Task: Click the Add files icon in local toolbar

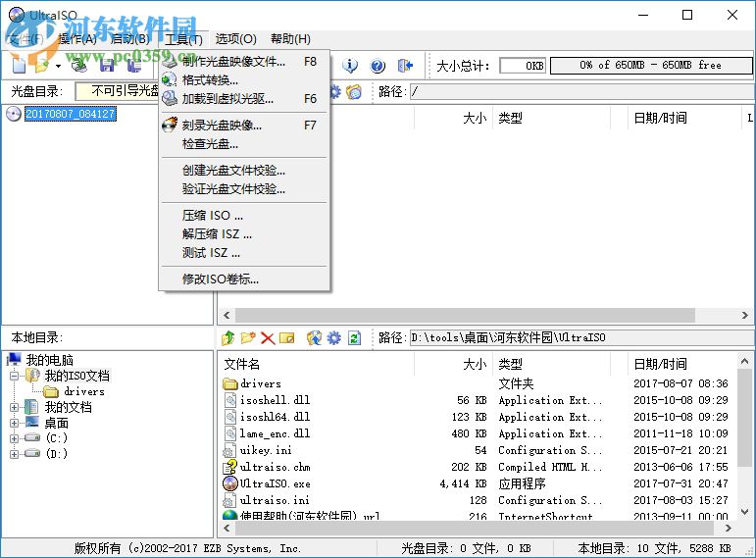Action: pyautogui.click(x=314, y=338)
